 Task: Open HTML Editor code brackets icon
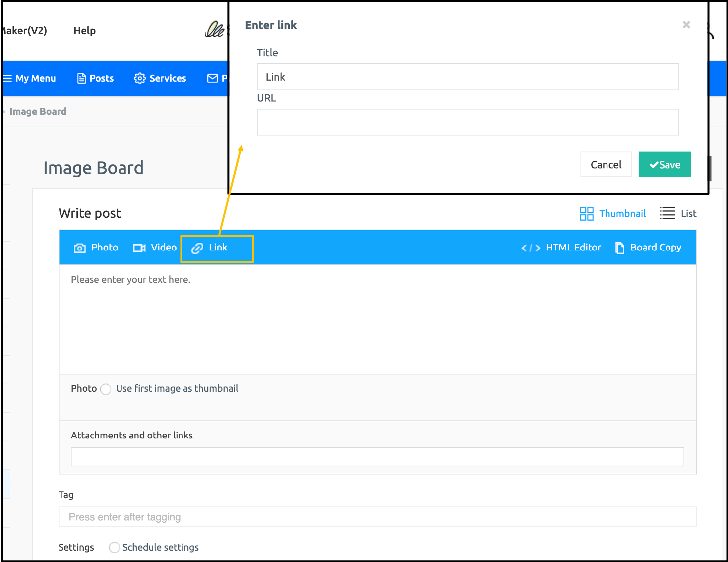(x=531, y=248)
